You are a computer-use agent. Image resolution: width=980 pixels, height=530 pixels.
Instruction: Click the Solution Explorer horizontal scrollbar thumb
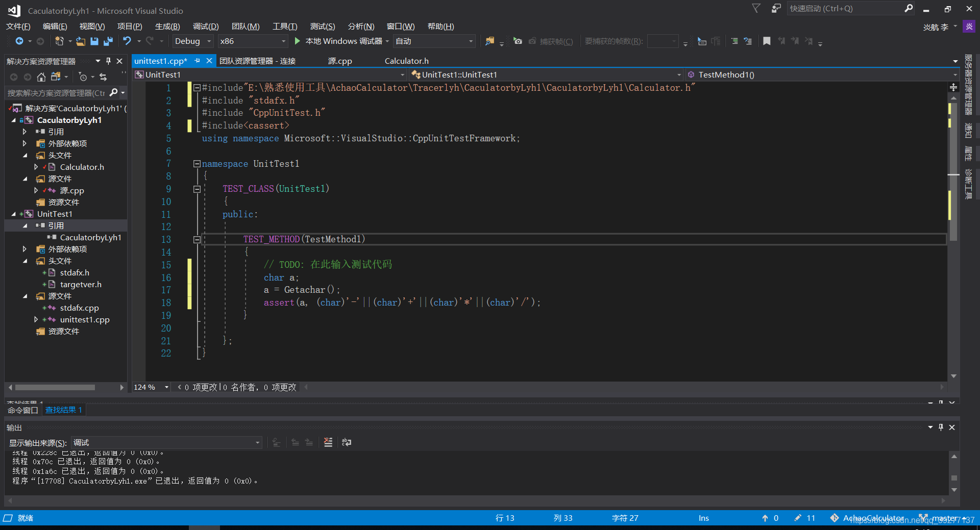(55, 387)
